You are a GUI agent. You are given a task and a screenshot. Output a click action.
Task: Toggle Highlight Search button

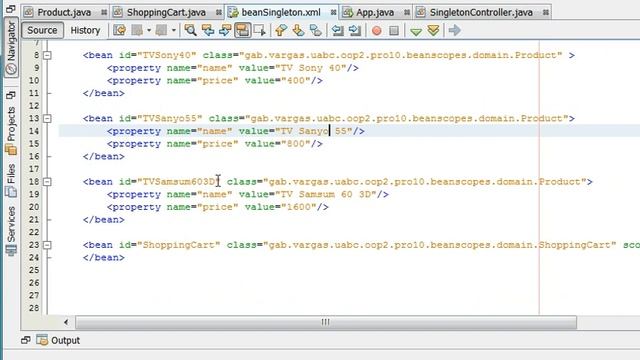pos(242,30)
